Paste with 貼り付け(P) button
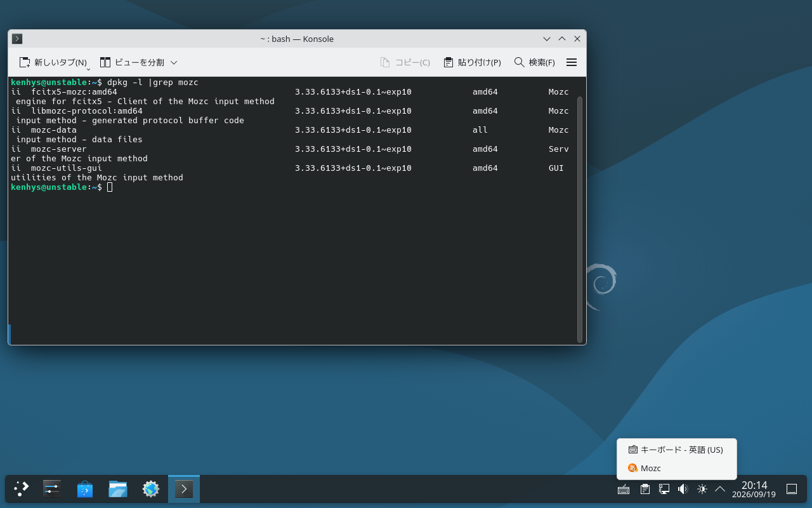This screenshot has height=508, width=812. click(472, 62)
